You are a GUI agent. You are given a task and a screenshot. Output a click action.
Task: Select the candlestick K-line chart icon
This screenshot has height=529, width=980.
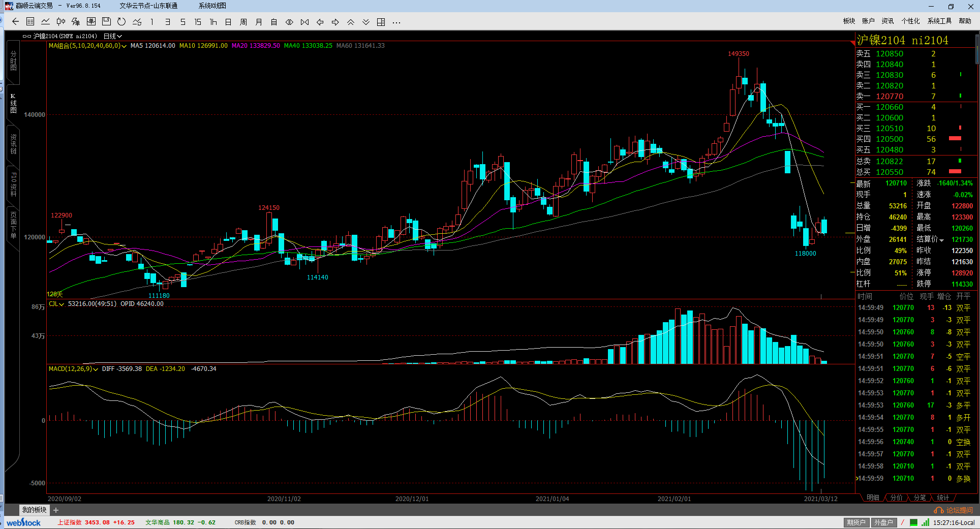pos(61,22)
